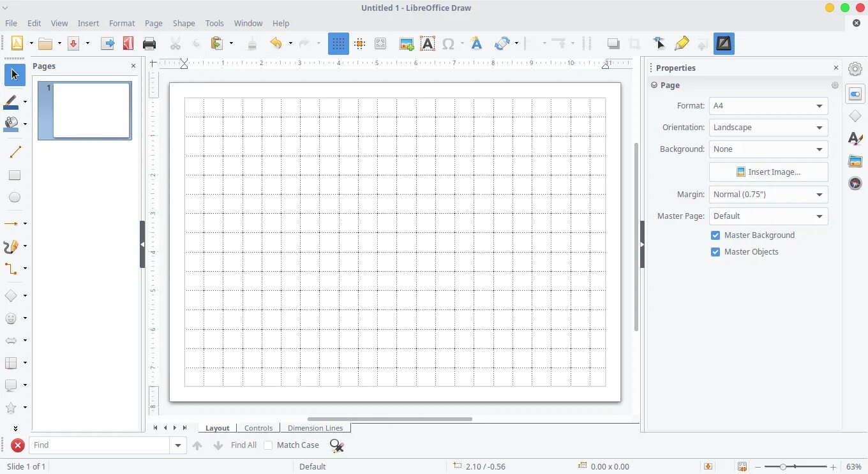Click the Paste clipboard icon
Image resolution: width=868 pixels, height=474 pixels.
coord(217,43)
